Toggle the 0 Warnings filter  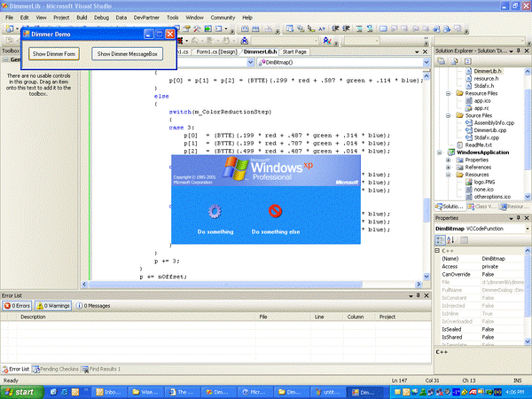[53, 306]
